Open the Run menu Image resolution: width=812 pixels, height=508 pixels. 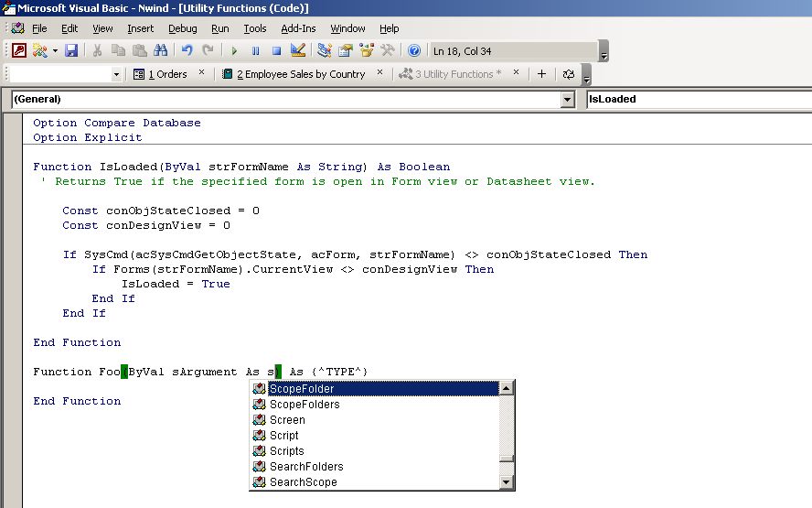point(220,28)
